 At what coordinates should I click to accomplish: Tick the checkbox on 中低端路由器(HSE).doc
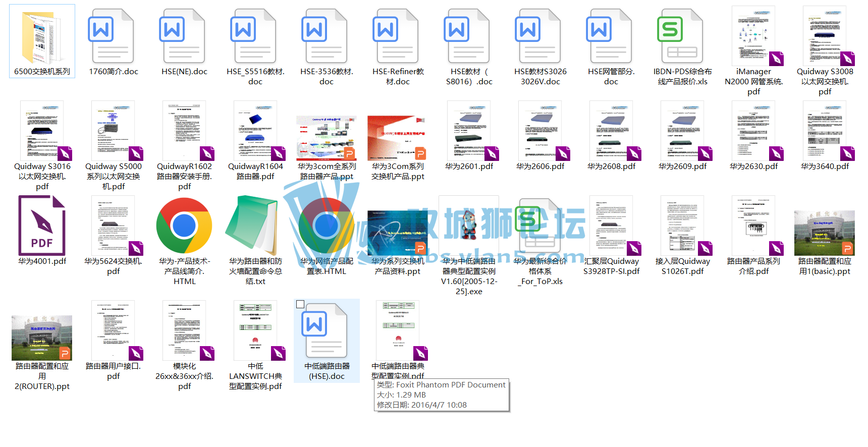[x=300, y=304]
